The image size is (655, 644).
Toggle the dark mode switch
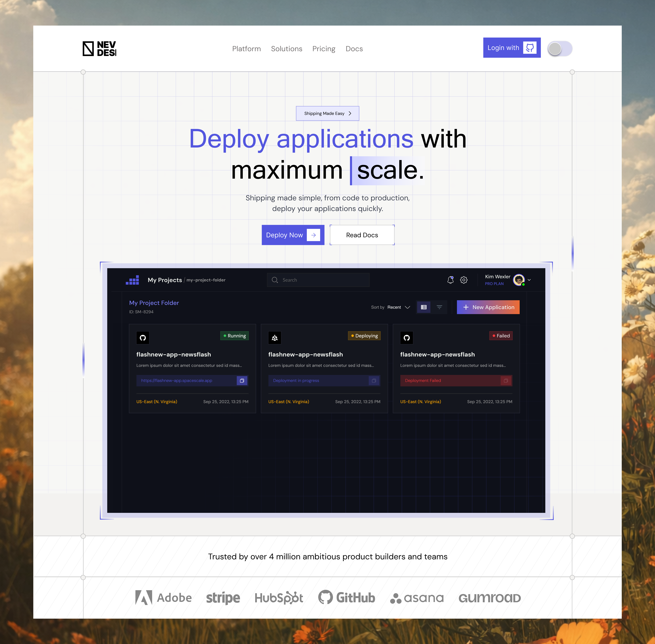pos(560,49)
